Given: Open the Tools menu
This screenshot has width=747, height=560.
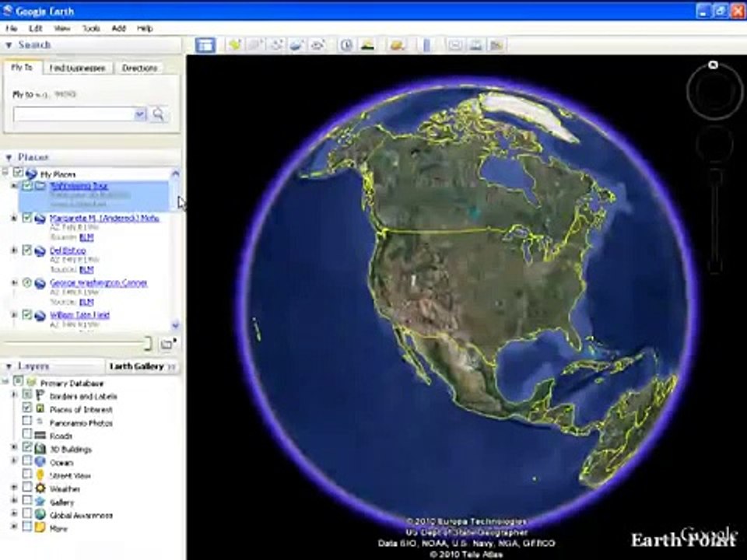Looking at the screenshot, I should coord(91,29).
